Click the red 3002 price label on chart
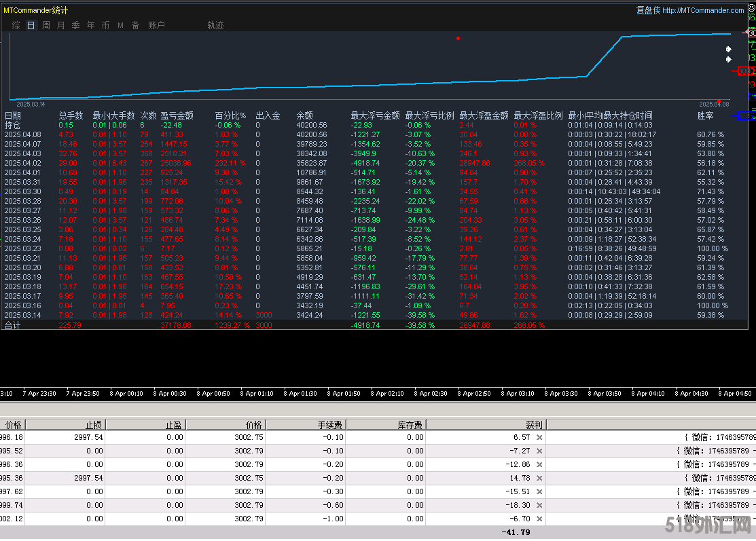Screen dimensions: 756x541 click(x=746, y=71)
